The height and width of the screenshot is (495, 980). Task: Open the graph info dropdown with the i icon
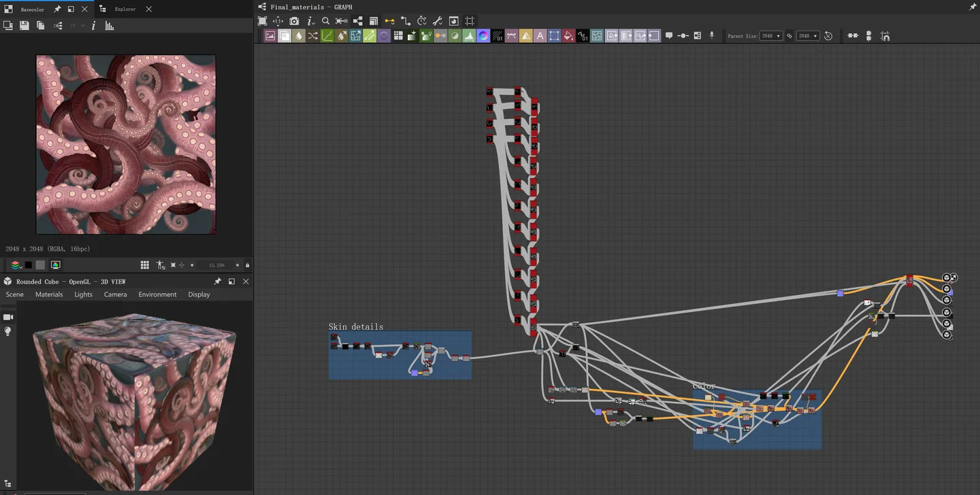pos(310,21)
